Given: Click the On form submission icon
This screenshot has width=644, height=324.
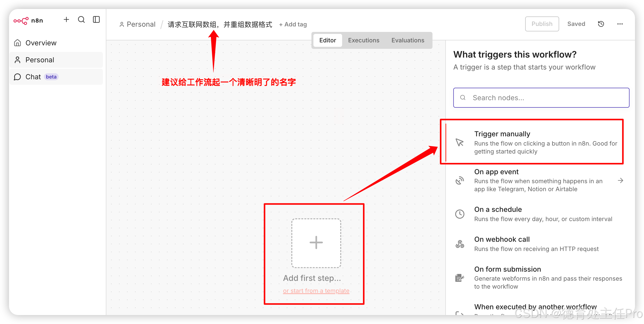Looking at the screenshot, I should tap(460, 278).
